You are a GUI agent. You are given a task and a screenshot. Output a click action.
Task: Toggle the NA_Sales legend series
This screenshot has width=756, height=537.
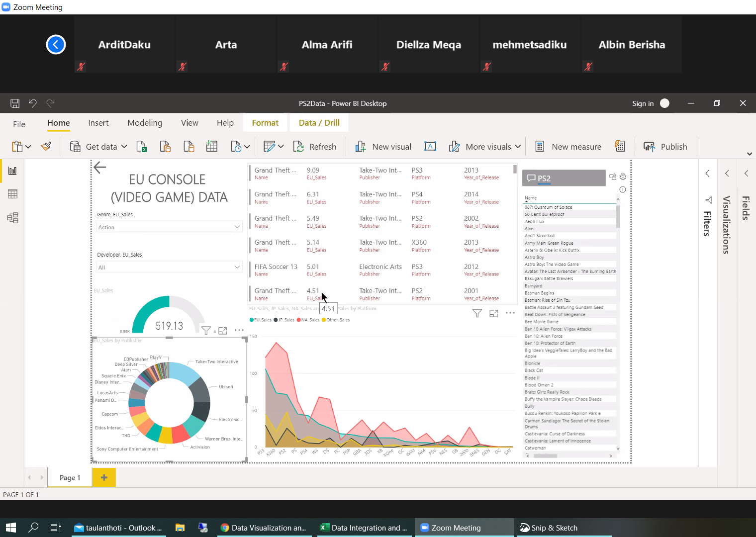click(x=308, y=320)
